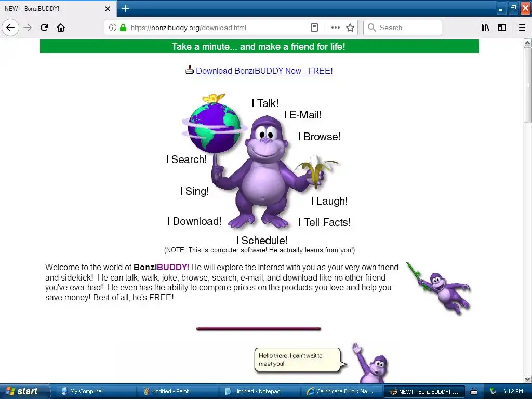
Task: Bookmark this page with the star icon
Action: [350, 28]
